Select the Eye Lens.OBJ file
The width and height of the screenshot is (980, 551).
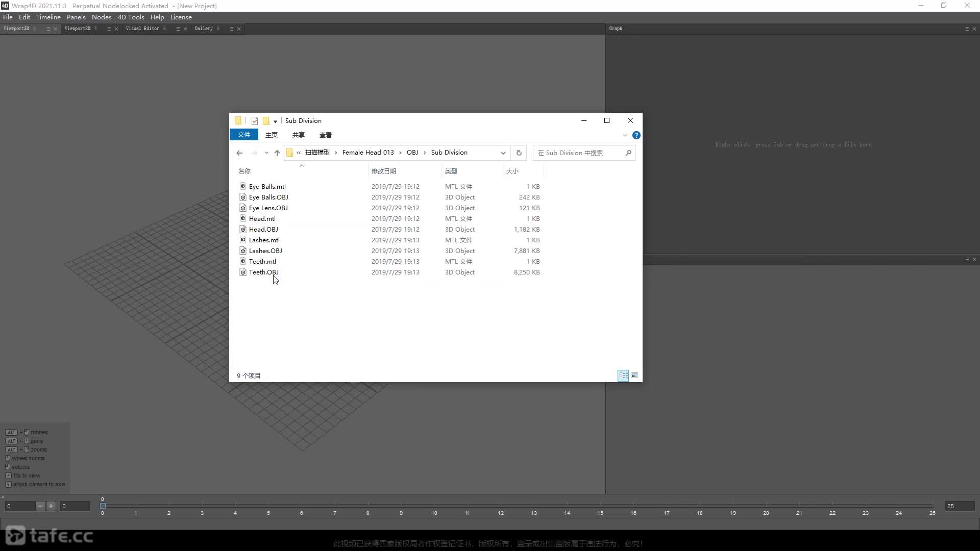coord(268,208)
